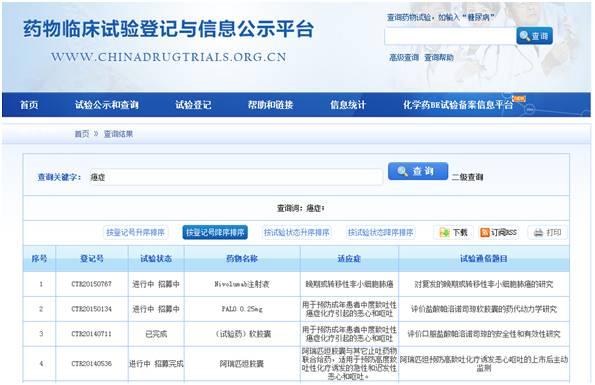Image resolution: width=595 pixels, height=385 pixels.
Task: Open 帮助和链接 menu item
Action: click(x=271, y=105)
